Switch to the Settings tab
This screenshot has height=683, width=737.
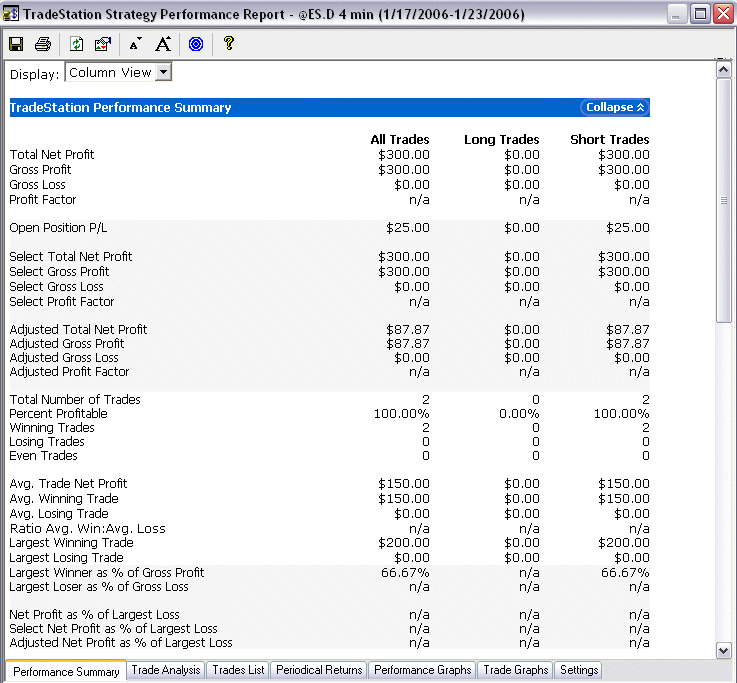coord(579,670)
